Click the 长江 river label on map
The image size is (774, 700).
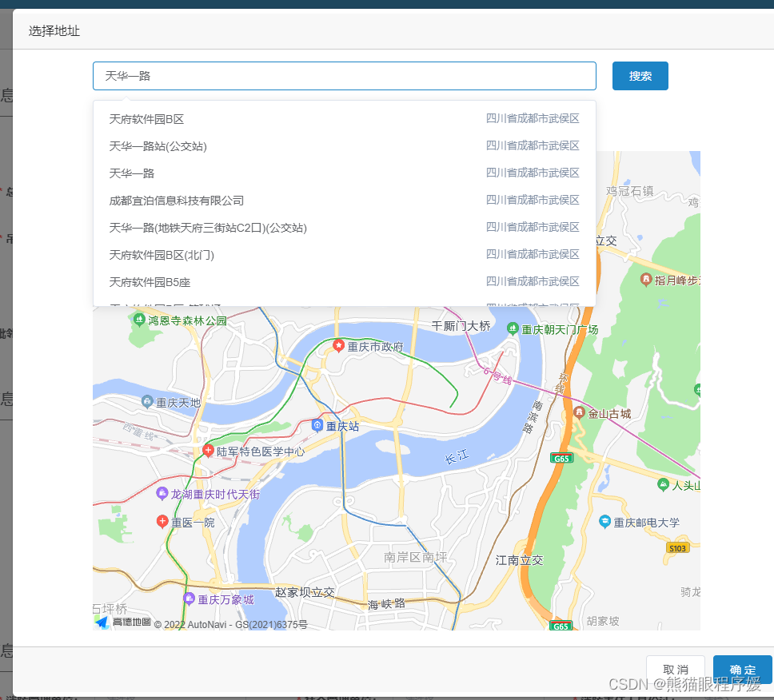[457, 457]
